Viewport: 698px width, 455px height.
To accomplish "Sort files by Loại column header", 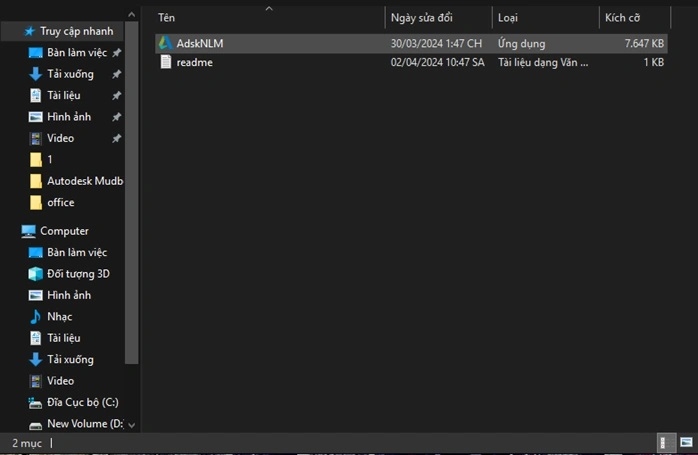I will click(x=508, y=18).
